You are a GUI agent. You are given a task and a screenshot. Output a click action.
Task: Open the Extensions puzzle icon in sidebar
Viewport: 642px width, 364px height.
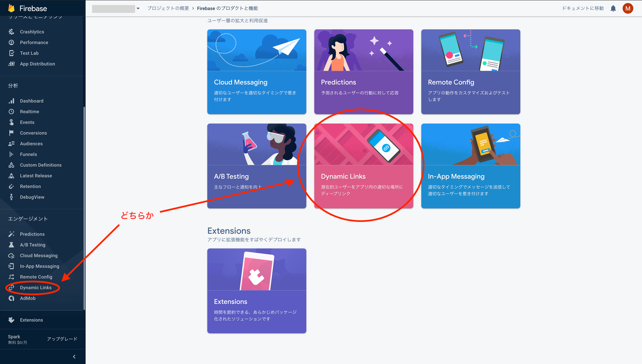[x=11, y=320]
